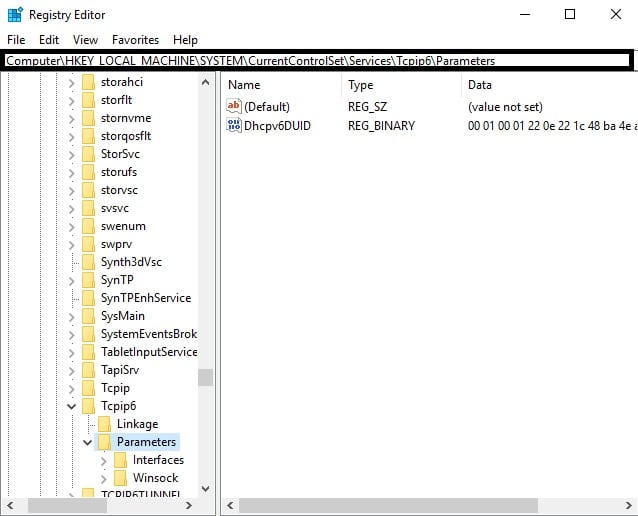Image resolution: width=638 pixels, height=516 pixels.
Task: Select the Dhcpv6DUID value name
Action: (x=277, y=125)
